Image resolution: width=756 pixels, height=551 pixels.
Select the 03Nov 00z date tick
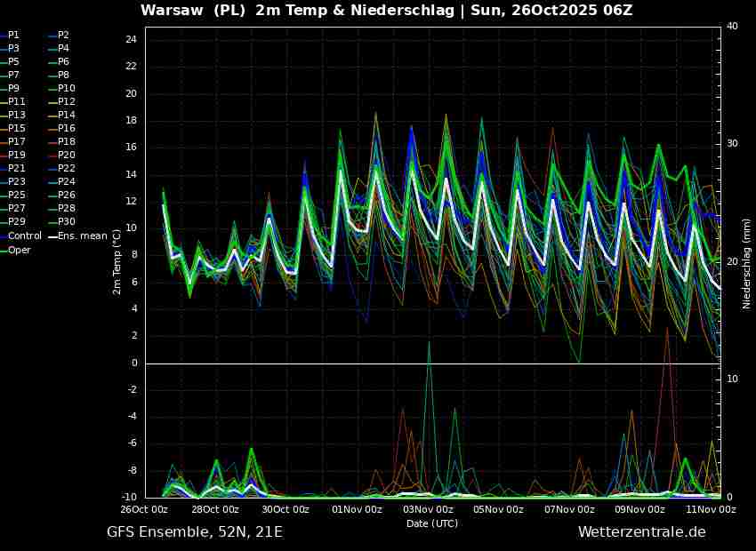tap(428, 509)
